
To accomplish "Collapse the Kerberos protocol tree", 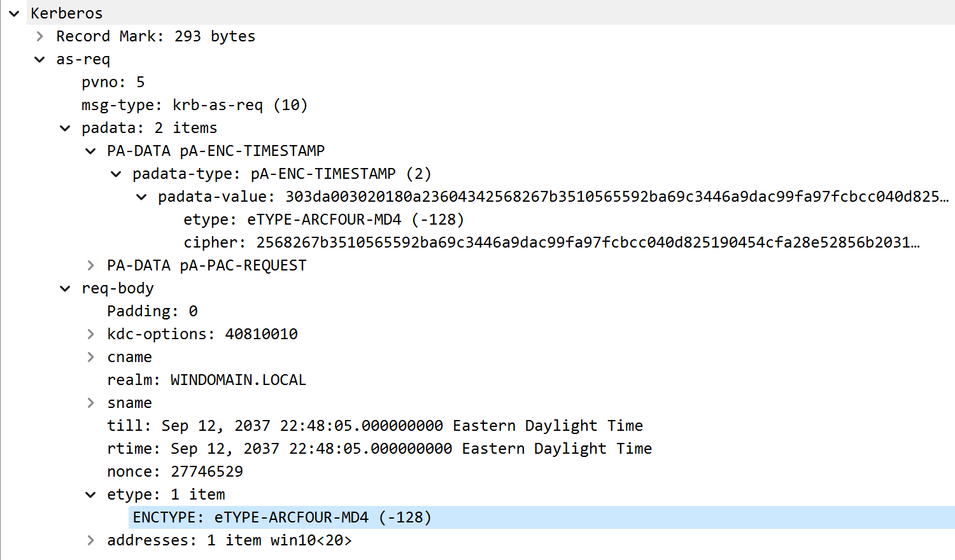I will click(x=14, y=13).
